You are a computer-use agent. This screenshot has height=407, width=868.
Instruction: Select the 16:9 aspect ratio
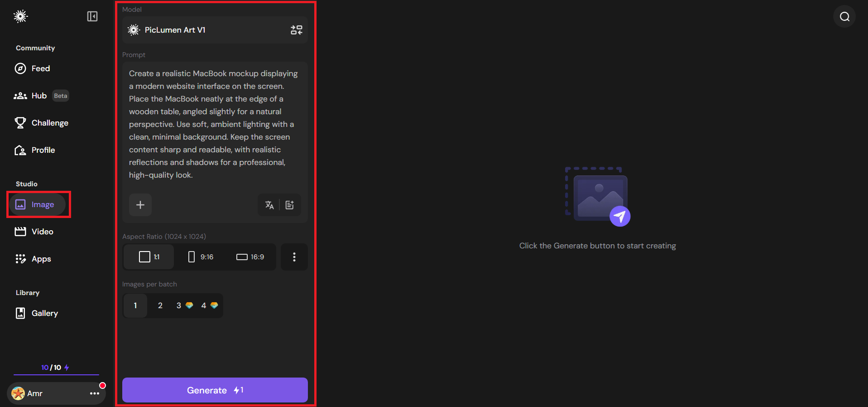tap(250, 257)
